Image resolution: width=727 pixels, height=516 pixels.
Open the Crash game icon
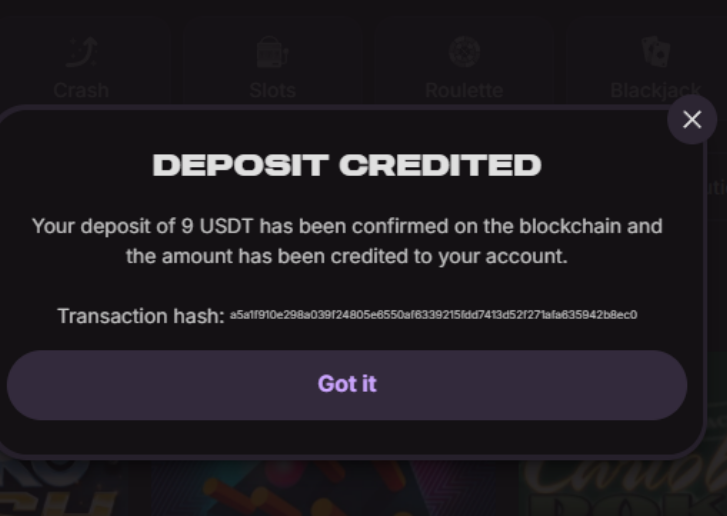(x=82, y=52)
